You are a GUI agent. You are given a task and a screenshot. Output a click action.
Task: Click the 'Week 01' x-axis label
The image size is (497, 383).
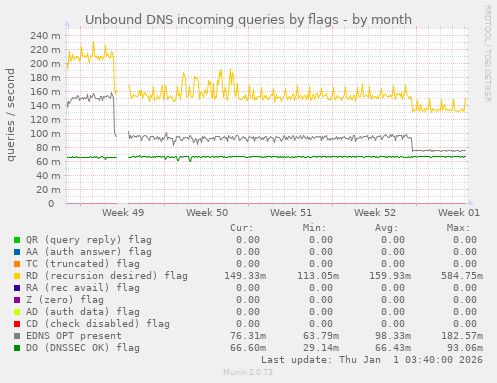point(459,213)
